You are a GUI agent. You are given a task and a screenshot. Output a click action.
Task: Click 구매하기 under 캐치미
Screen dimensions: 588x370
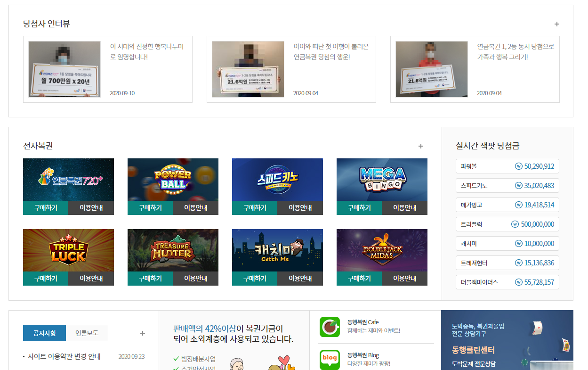tap(255, 279)
